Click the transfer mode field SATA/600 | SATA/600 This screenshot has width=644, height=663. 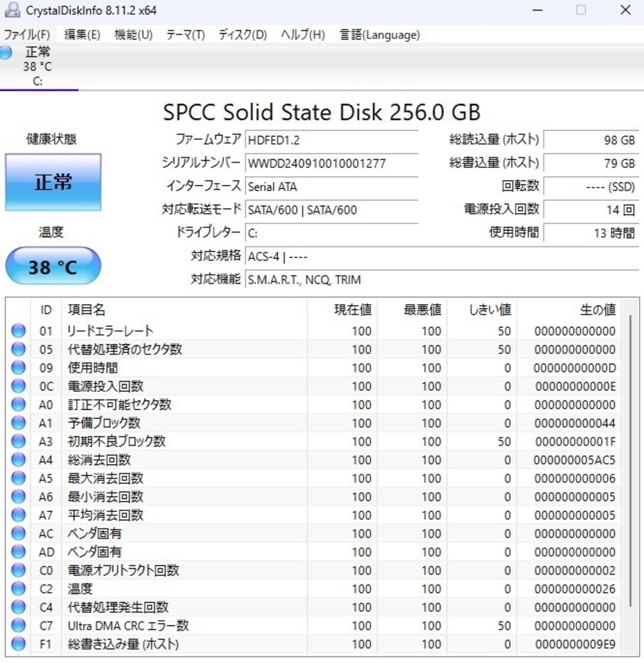332,209
